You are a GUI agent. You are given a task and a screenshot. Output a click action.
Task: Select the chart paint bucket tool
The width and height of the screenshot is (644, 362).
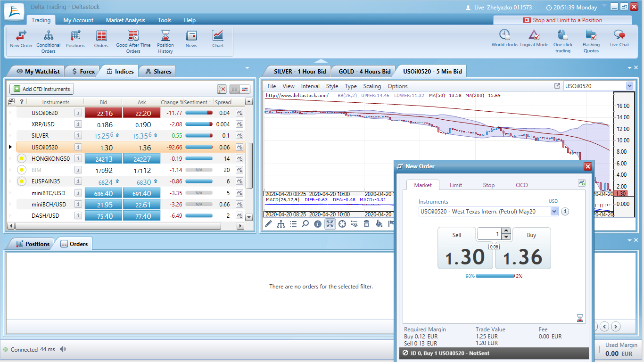379,224
